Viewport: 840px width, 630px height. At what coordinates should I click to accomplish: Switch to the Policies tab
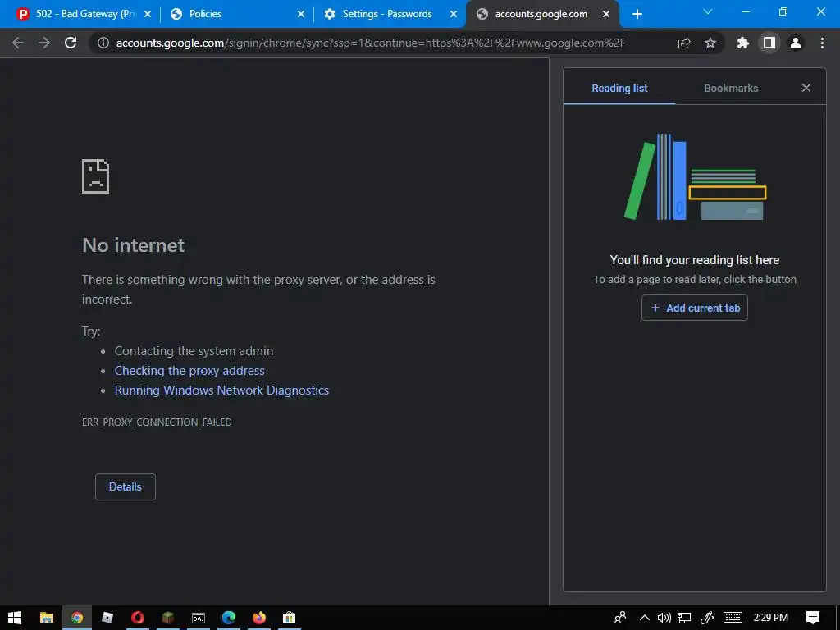click(x=238, y=14)
